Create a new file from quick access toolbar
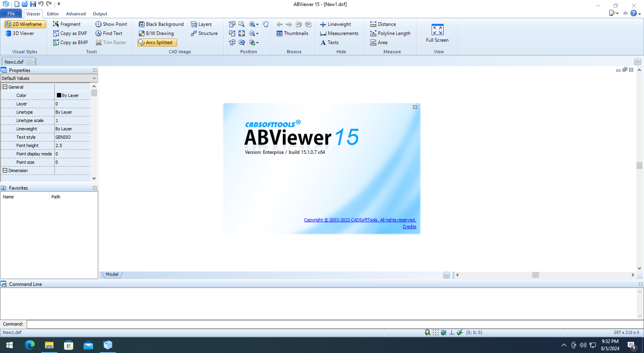644x353 pixels. point(17,4)
